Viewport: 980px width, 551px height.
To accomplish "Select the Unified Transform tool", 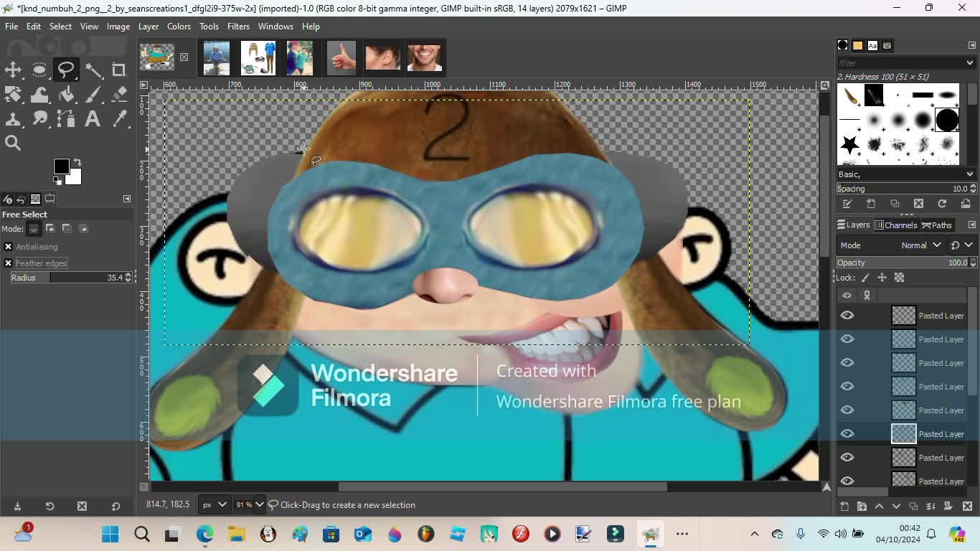I will (x=13, y=94).
